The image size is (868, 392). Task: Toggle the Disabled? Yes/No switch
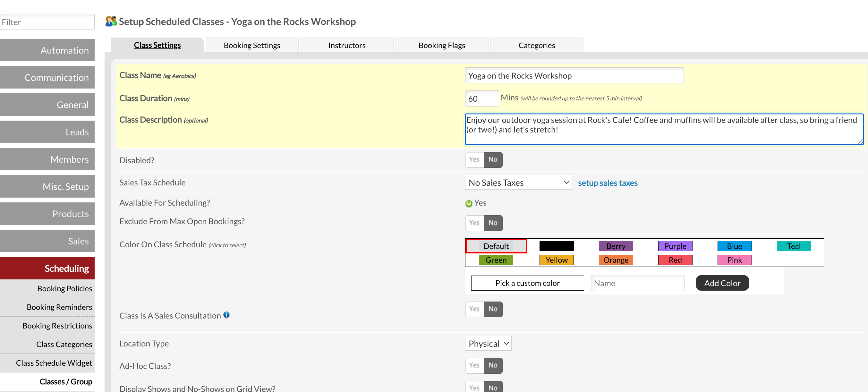point(483,159)
